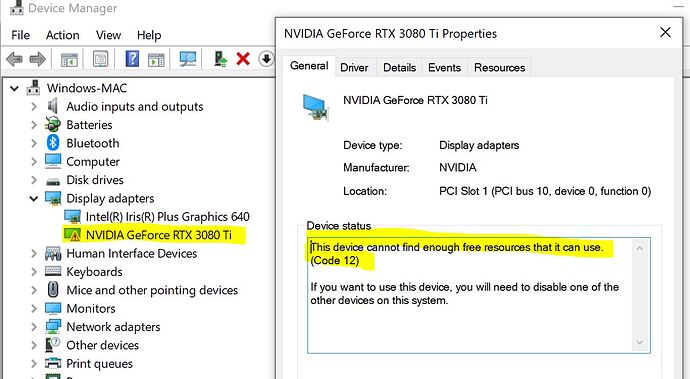Expand the Batteries node

[34, 125]
